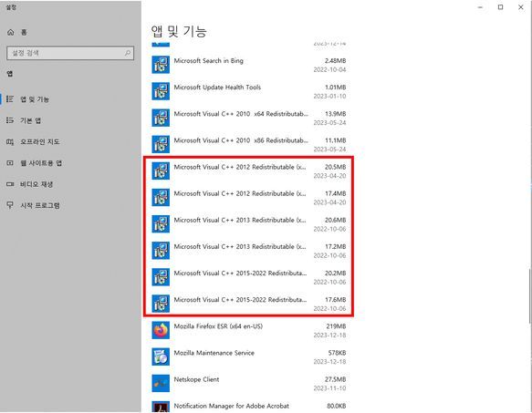Viewport: 532px width, 413px height.
Task: Select Visual C++ 2012 Redistributable 20.5MB entry
Action: pyautogui.click(x=249, y=170)
